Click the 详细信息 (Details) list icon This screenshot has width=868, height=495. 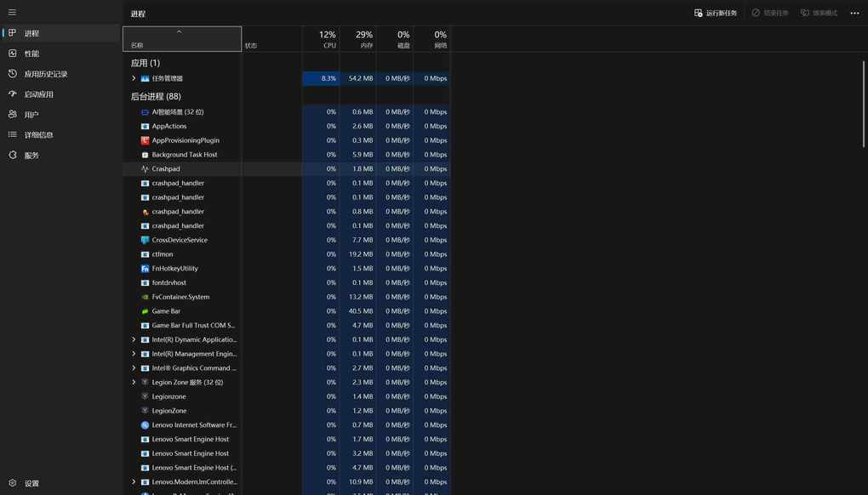point(13,135)
